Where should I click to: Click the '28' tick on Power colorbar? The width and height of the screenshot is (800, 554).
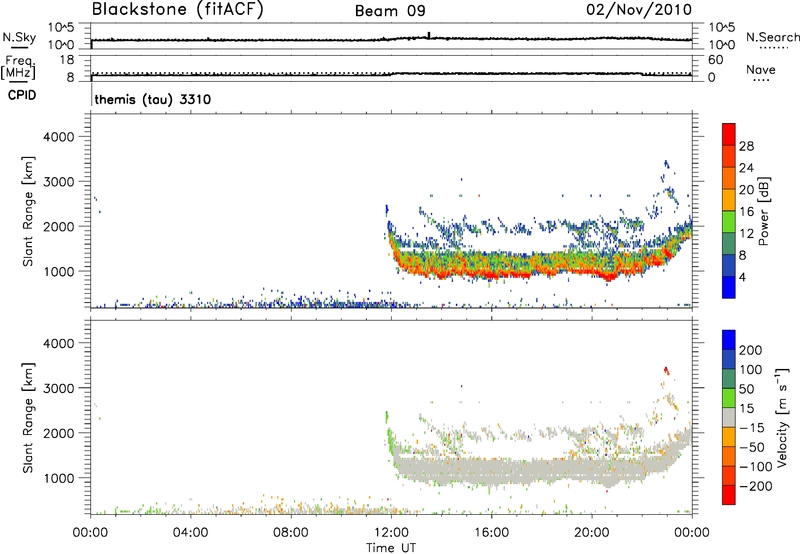click(x=746, y=146)
